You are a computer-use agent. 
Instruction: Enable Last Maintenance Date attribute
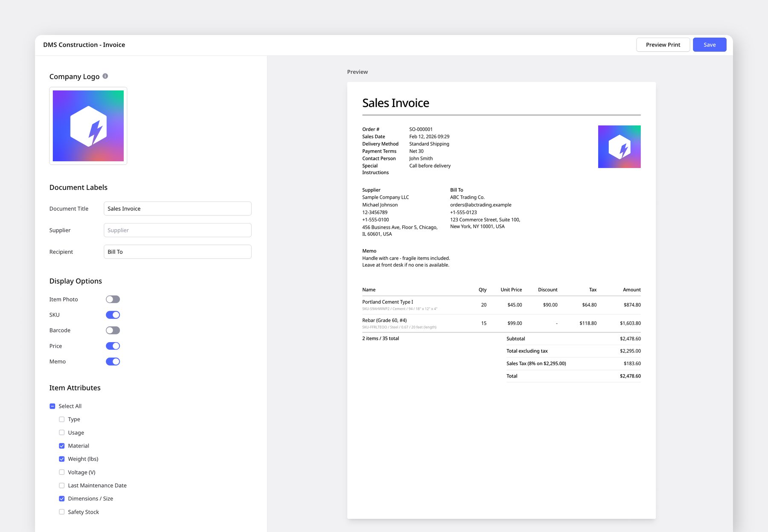[x=62, y=485]
